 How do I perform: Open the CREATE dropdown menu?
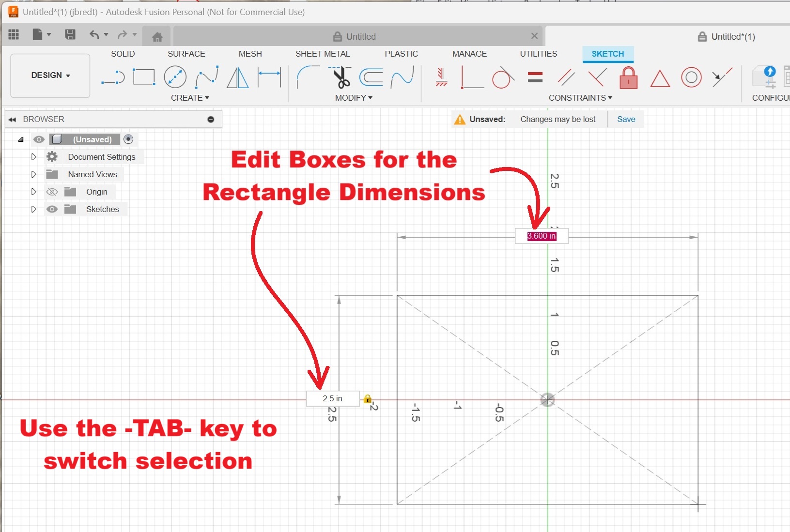click(190, 98)
